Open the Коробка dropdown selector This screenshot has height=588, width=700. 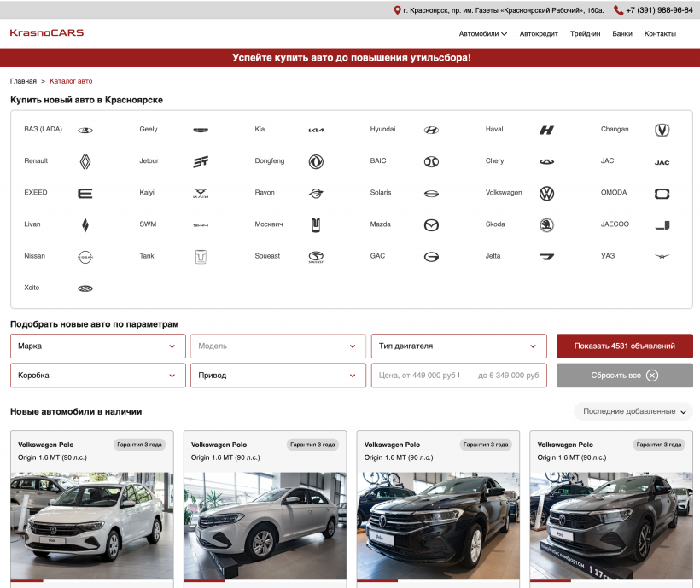[97, 376]
